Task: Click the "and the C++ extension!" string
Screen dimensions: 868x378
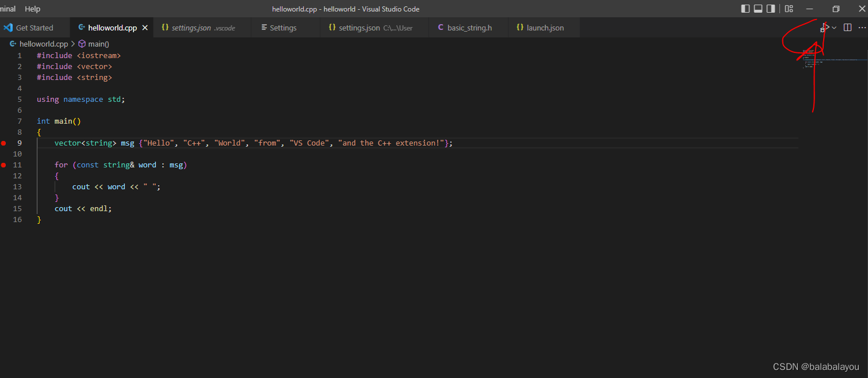Action: 391,143
